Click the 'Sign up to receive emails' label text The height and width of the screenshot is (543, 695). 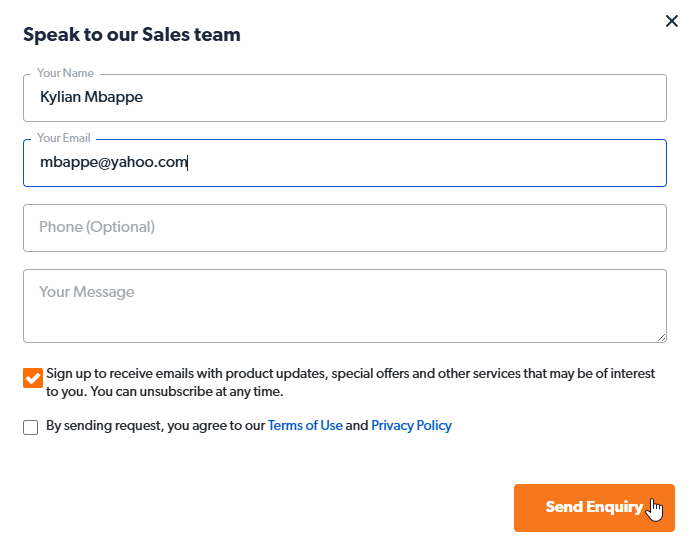(x=350, y=382)
